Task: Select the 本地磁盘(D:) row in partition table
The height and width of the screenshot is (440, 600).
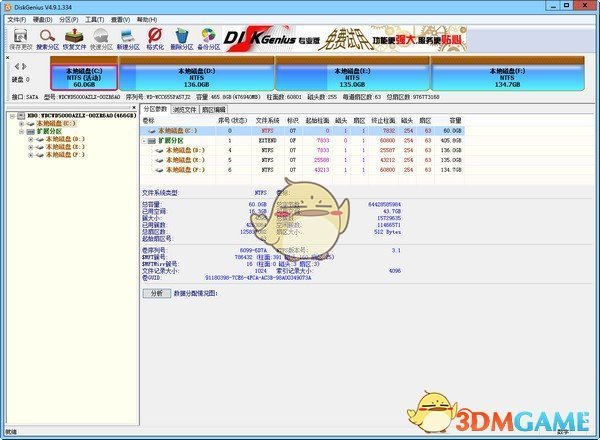Action: pos(302,150)
